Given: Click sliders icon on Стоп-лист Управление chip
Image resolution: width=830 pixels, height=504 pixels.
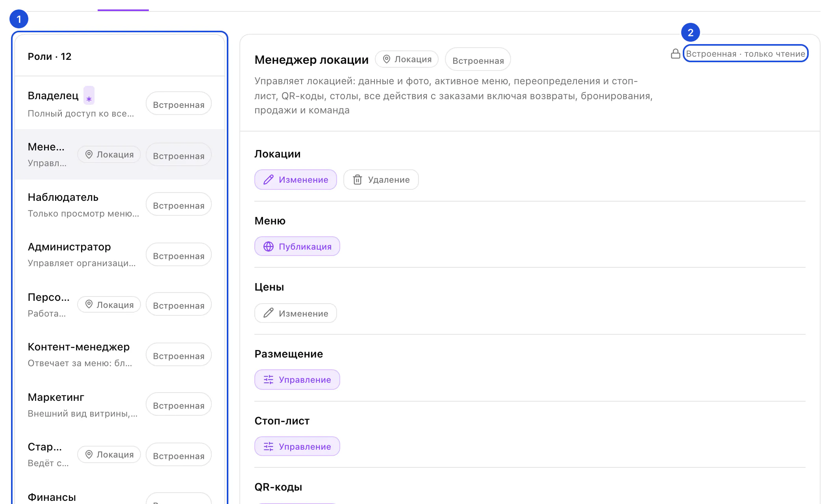Looking at the screenshot, I should (269, 447).
